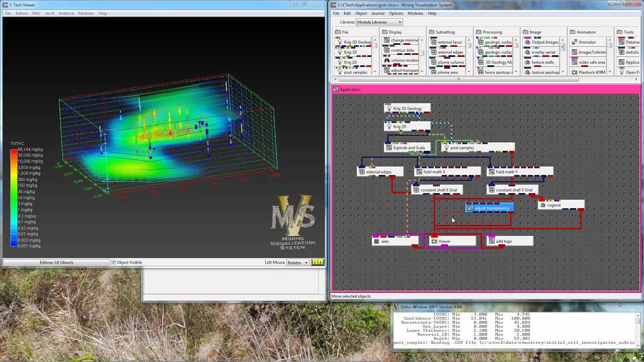Image resolution: width=644 pixels, height=362 pixels.
Task: Select the constant shell Y Grid node
Action: (512, 190)
